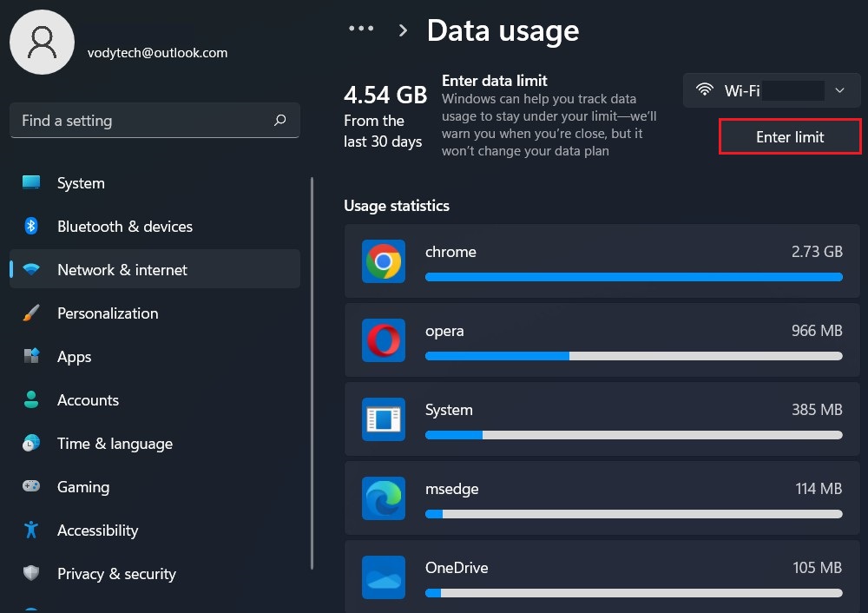Click the msedge app icon
The width and height of the screenshot is (868, 613).
384,498
